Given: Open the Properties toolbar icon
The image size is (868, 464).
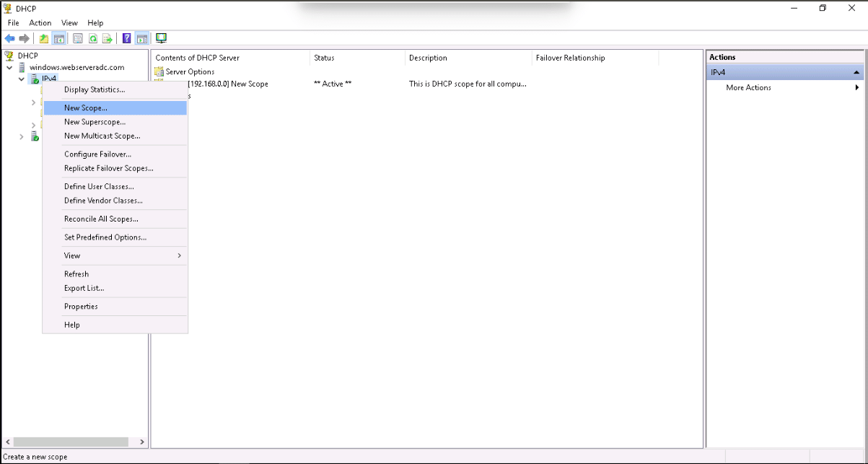Looking at the screenshot, I should coord(78,38).
